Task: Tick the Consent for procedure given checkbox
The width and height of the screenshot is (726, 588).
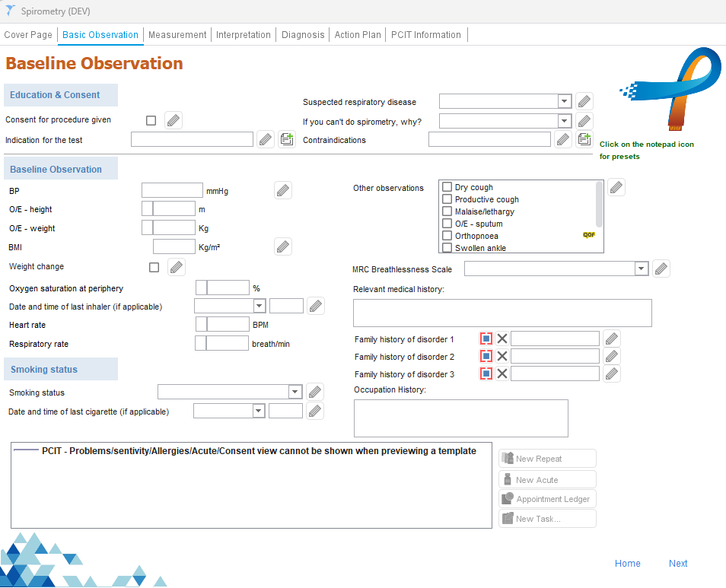Action: point(151,120)
